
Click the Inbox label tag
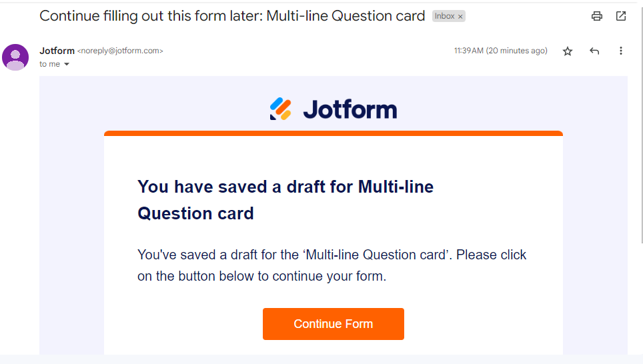tap(444, 16)
